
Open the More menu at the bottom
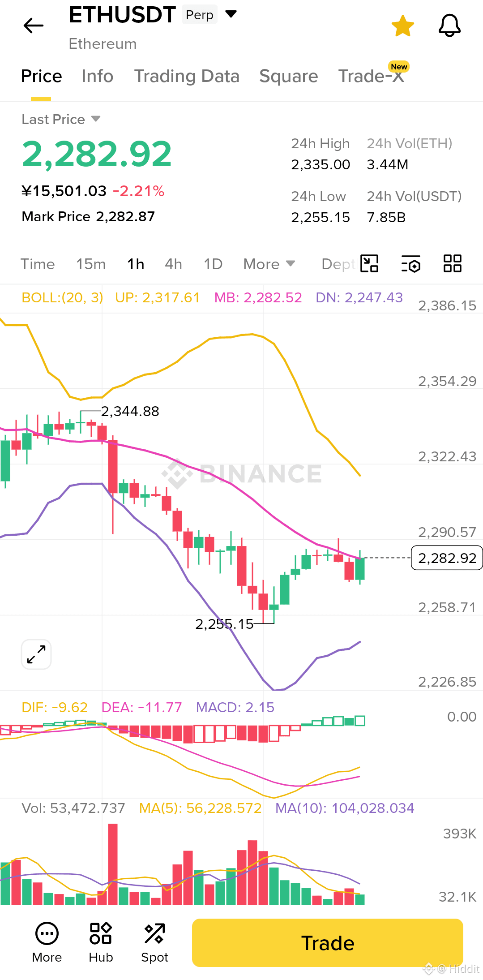coord(47,943)
